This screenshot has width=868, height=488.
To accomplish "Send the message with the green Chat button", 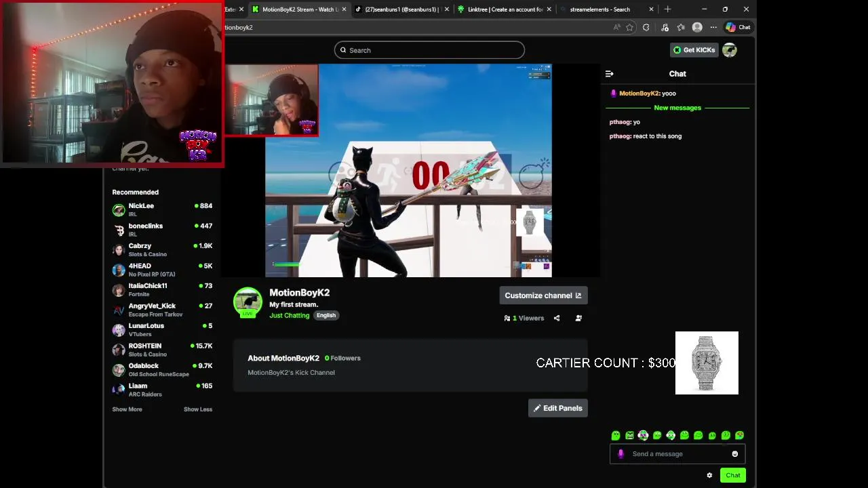I will [733, 475].
